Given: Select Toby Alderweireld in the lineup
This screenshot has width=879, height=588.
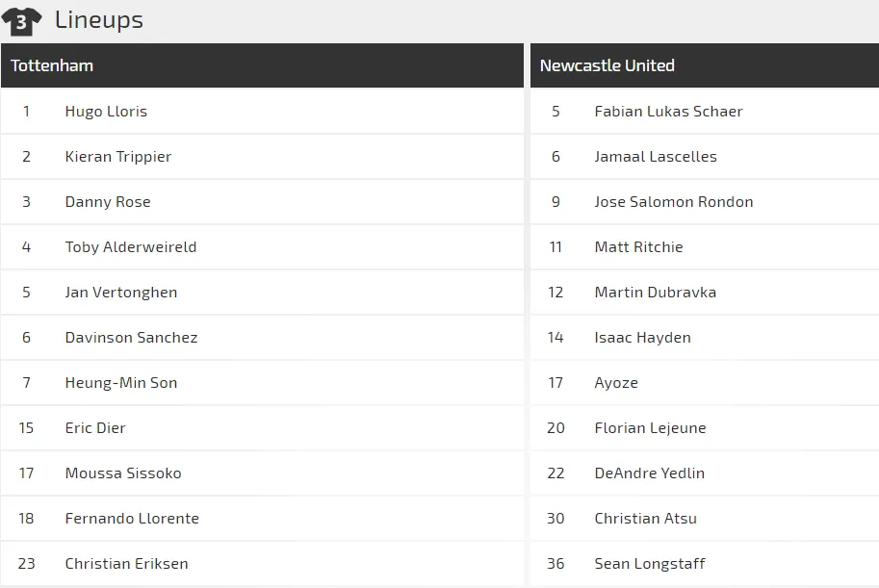Looking at the screenshot, I should (130, 247).
